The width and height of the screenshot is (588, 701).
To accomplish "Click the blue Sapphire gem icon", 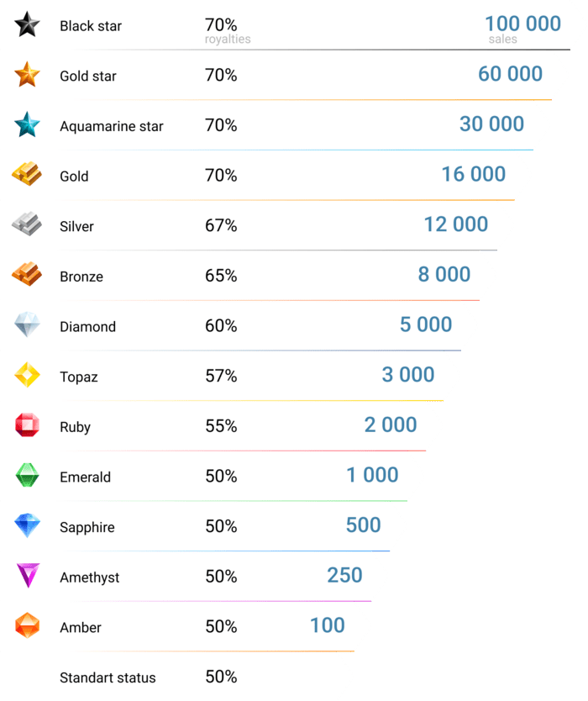I will pos(27,526).
